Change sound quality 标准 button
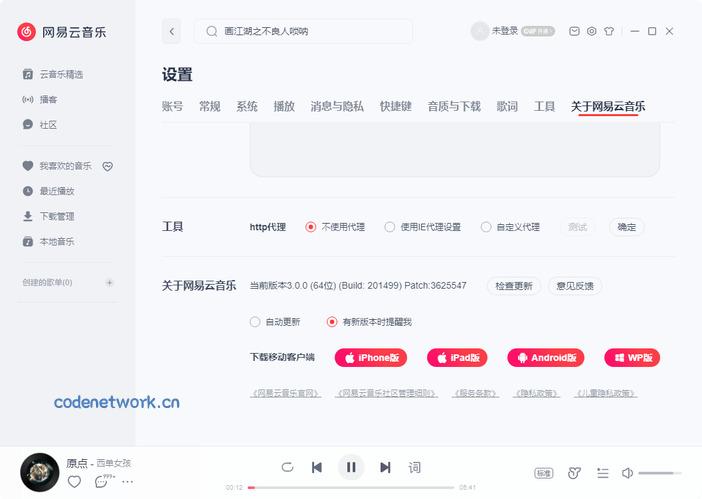The width and height of the screenshot is (702, 499). tap(544, 473)
